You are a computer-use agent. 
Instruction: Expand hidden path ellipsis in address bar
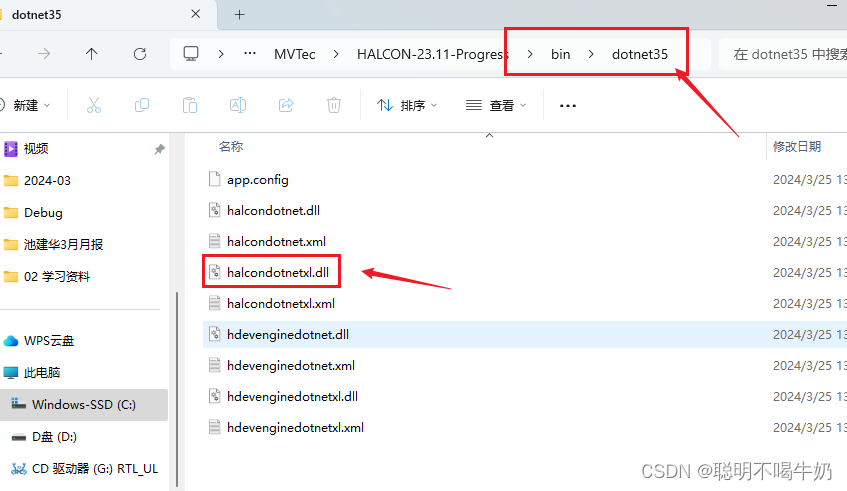point(250,53)
